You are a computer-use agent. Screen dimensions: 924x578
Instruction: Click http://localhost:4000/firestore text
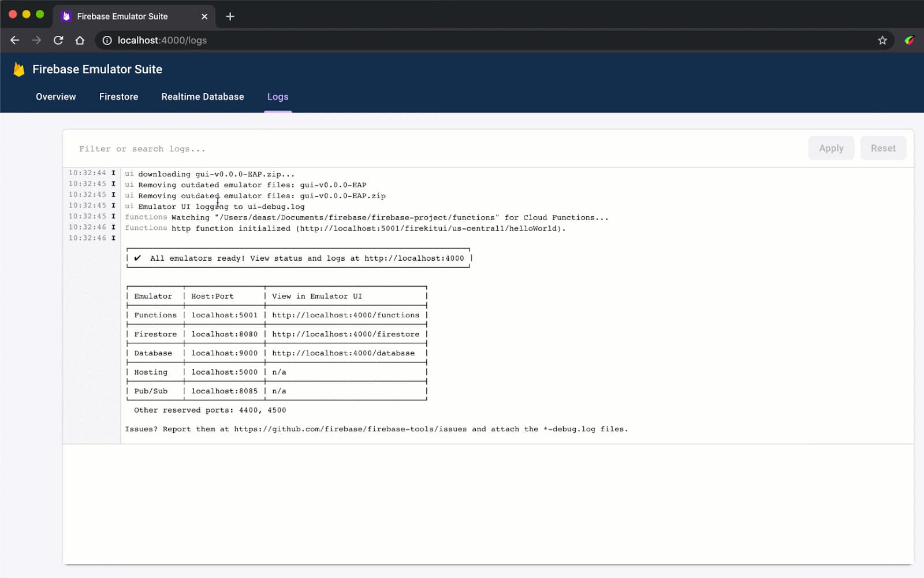[x=345, y=334]
